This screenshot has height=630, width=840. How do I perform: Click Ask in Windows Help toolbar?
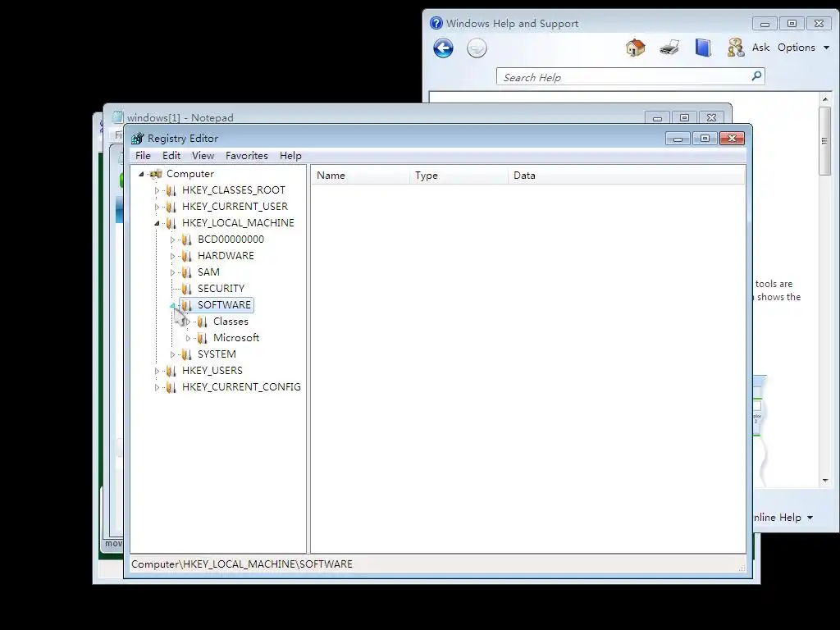[x=760, y=48]
